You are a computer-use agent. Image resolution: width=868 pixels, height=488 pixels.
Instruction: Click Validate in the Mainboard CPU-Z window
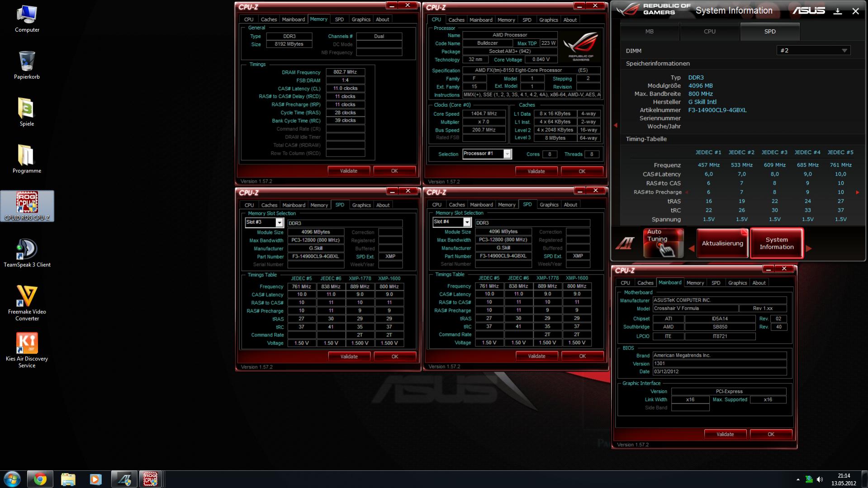pos(726,435)
